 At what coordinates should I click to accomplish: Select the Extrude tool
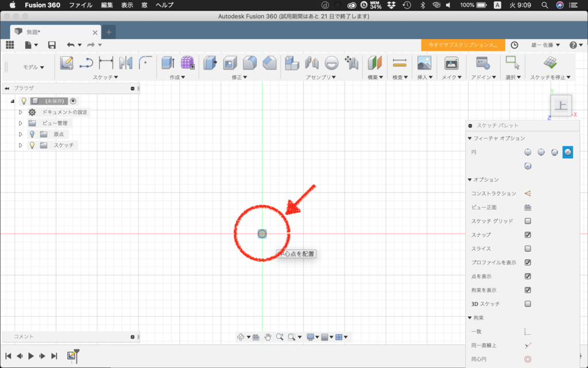tap(168, 63)
